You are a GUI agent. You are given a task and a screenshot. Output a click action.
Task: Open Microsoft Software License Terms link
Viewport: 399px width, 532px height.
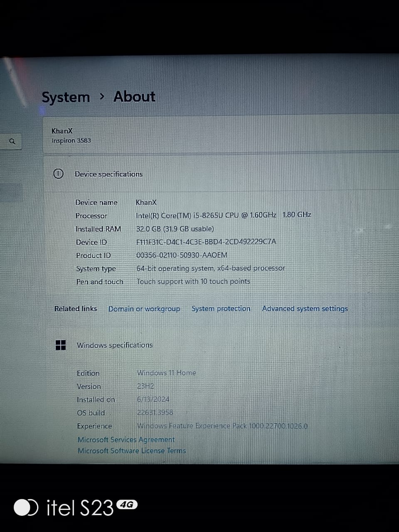click(131, 451)
